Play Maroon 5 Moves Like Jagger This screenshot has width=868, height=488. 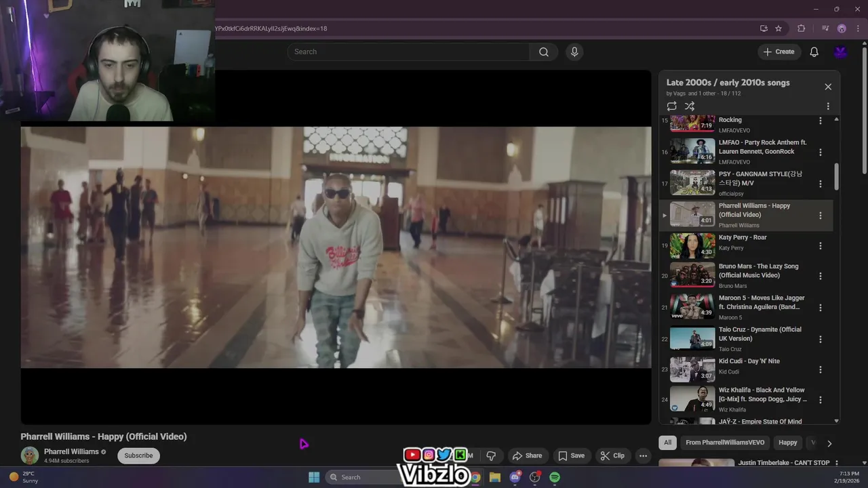(x=692, y=306)
